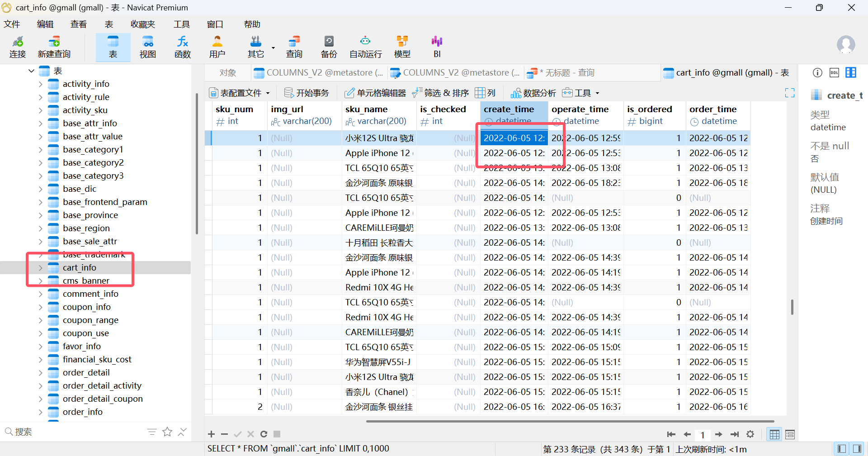
Task: Collapse the 表 tables tree node
Action: click(31, 71)
